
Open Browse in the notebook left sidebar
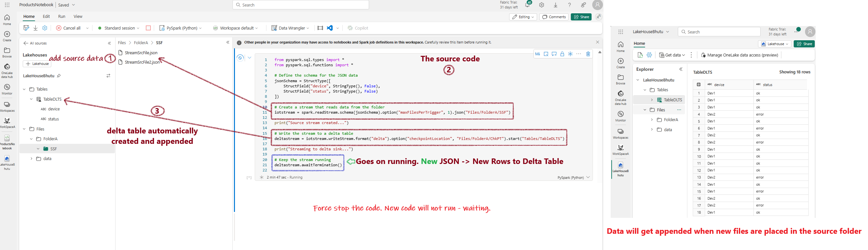(7, 52)
